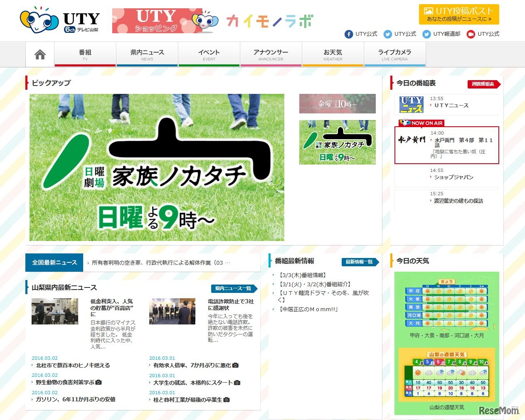Select the small 家族ノカタチ pickup thumbnail
Viewport: 525px width, 420px height.
click(338, 142)
